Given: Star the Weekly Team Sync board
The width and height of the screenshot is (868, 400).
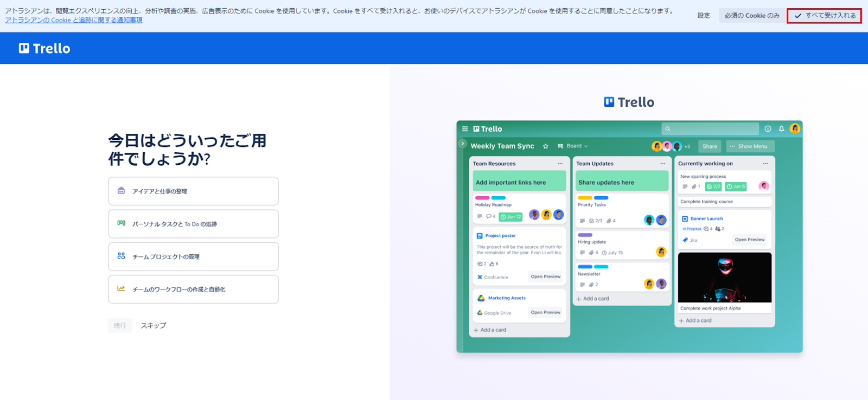Looking at the screenshot, I should pyautogui.click(x=546, y=146).
